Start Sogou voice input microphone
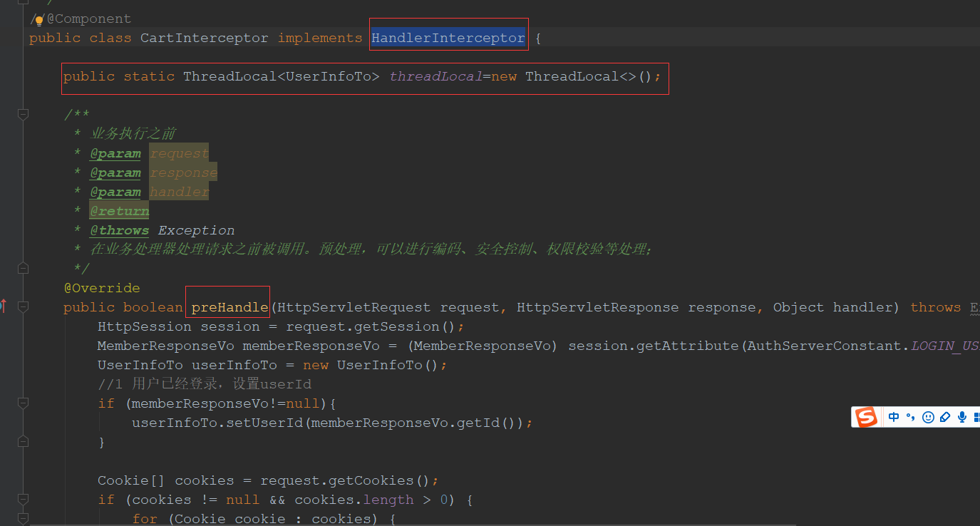Image resolution: width=980 pixels, height=526 pixels. click(962, 417)
